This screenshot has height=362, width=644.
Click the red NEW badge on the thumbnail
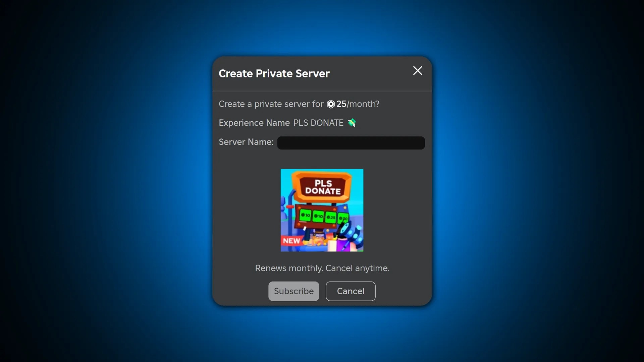tap(292, 240)
